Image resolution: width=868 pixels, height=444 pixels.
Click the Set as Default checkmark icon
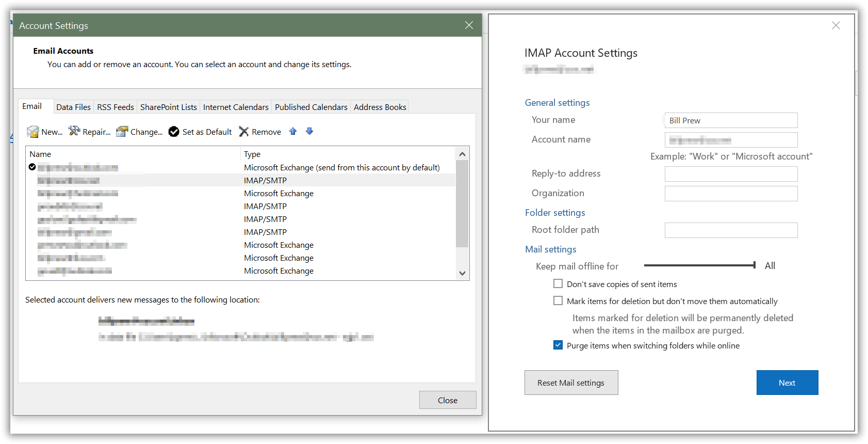pyautogui.click(x=174, y=132)
